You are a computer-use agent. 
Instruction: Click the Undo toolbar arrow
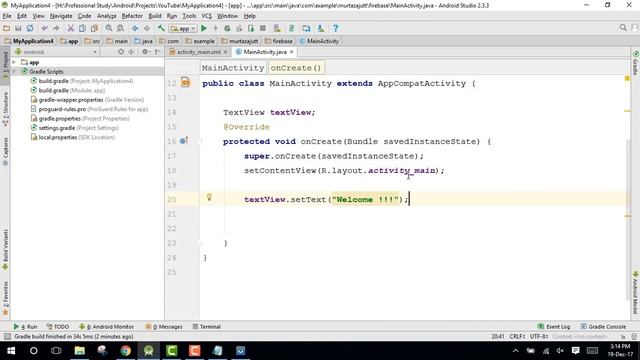click(x=44, y=28)
